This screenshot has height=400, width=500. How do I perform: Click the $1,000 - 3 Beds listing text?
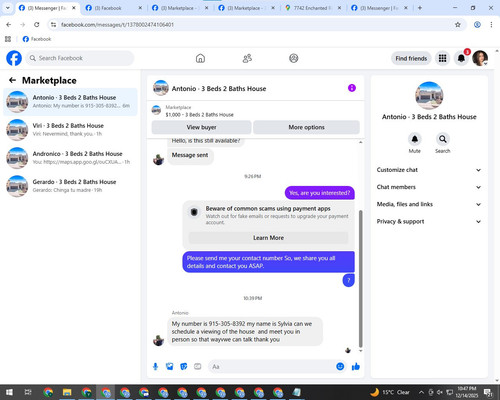tap(199, 115)
